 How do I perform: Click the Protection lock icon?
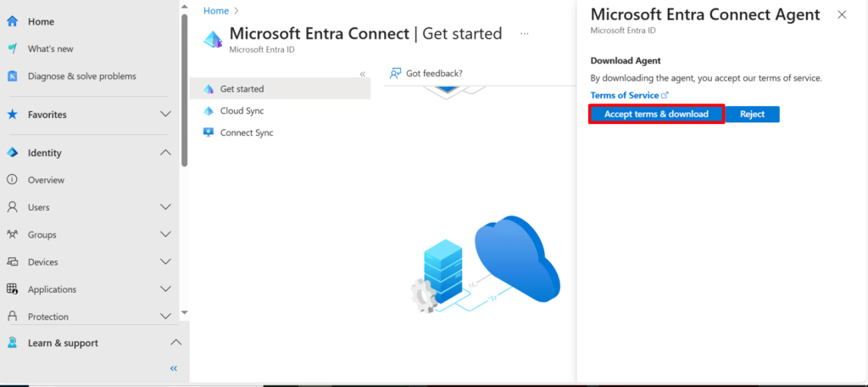[12, 316]
